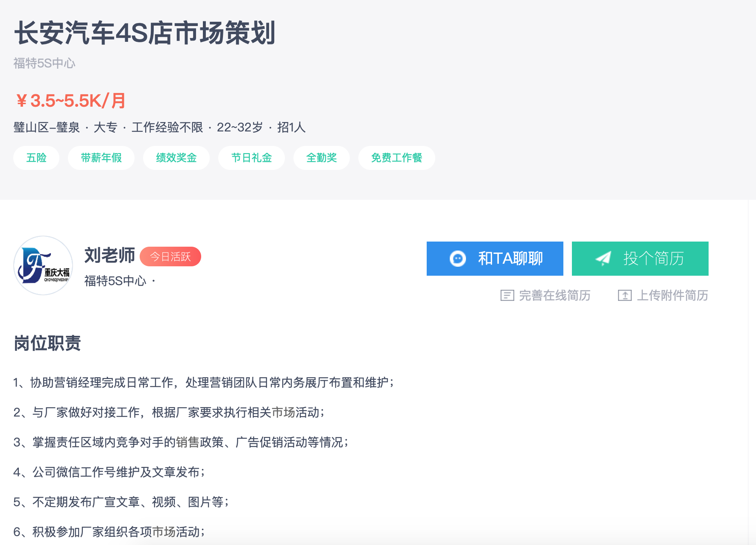Click duty line 1 about 协助营销经理

click(x=203, y=382)
